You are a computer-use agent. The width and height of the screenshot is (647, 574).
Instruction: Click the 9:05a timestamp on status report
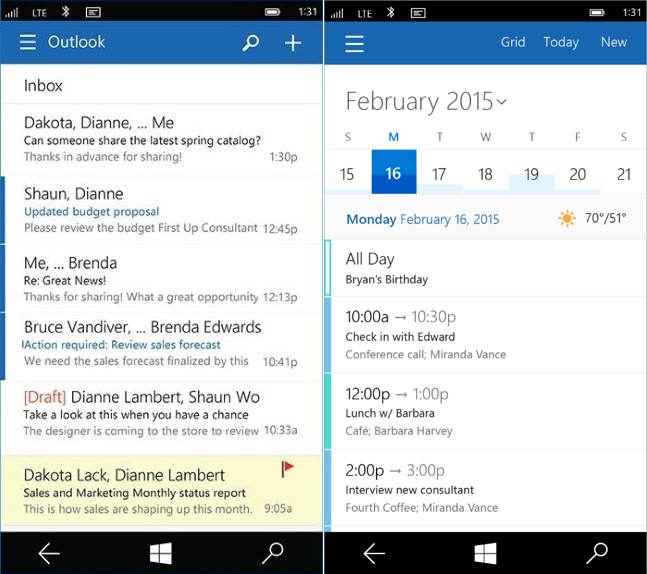pos(278,508)
